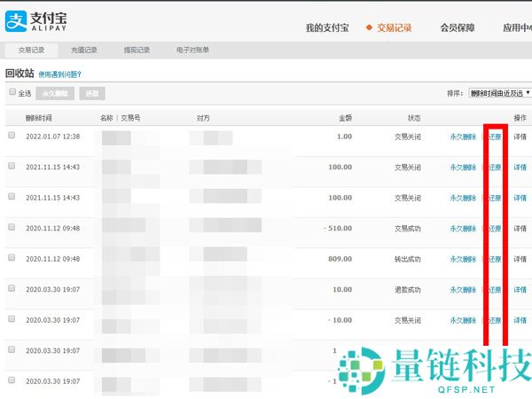Open the 使用遇到问题？ help link
Image resolution: width=532 pixels, height=399 pixels.
[x=59, y=75]
